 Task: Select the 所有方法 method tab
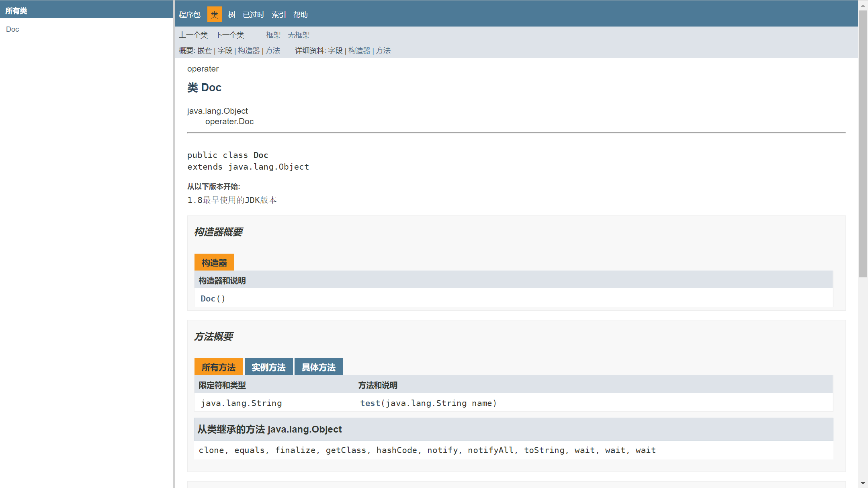coord(219,367)
